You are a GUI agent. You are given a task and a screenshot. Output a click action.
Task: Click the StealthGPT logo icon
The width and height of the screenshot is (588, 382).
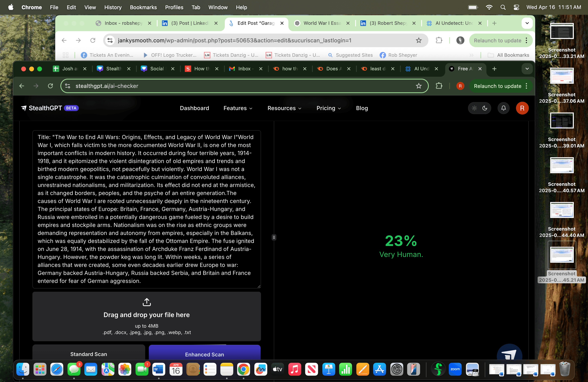click(x=24, y=108)
